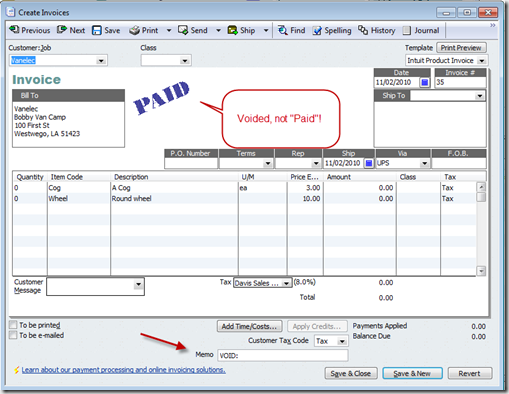This screenshot has width=509, height=394.
Task: Enable the 'To be e-mailed' checkbox
Action: point(13,335)
